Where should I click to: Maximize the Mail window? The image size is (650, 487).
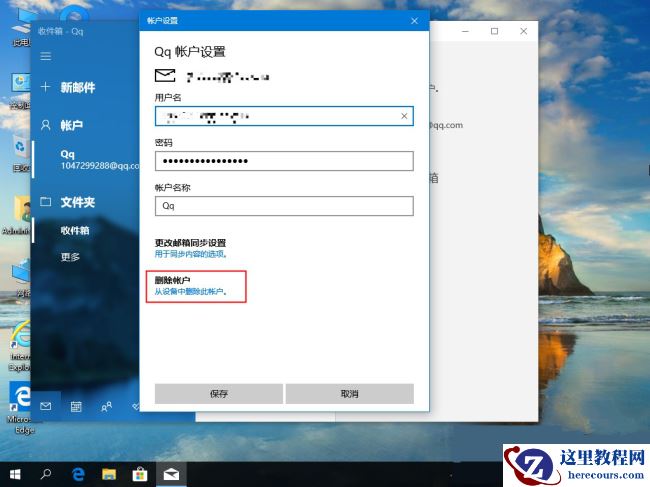point(494,31)
